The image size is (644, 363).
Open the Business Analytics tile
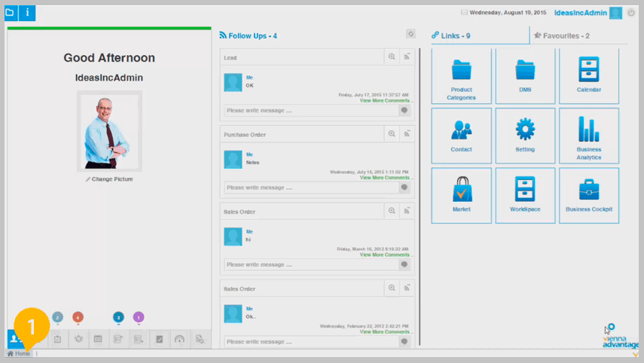pos(588,136)
